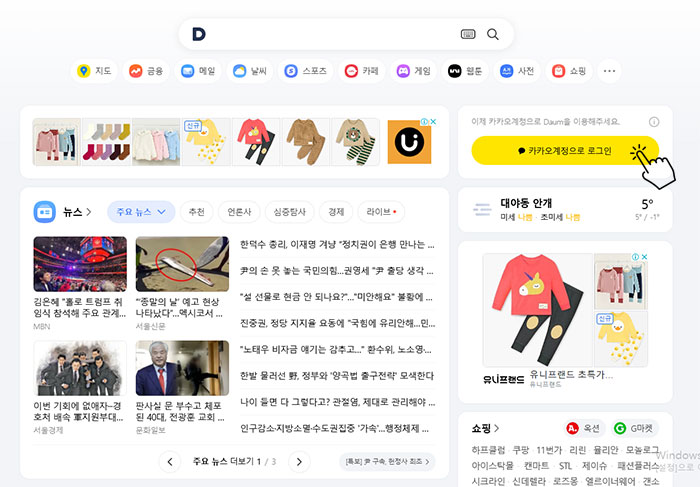This screenshot has width=700, height=487.
Task: Click the info icon beside Kakao login notice
Action: [654, 122]
